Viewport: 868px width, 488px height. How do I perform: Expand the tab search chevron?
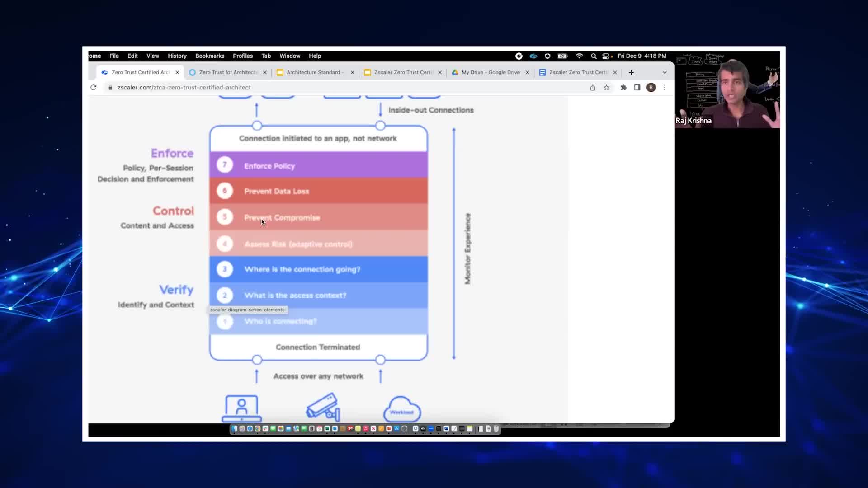click(x=665, y=72)
